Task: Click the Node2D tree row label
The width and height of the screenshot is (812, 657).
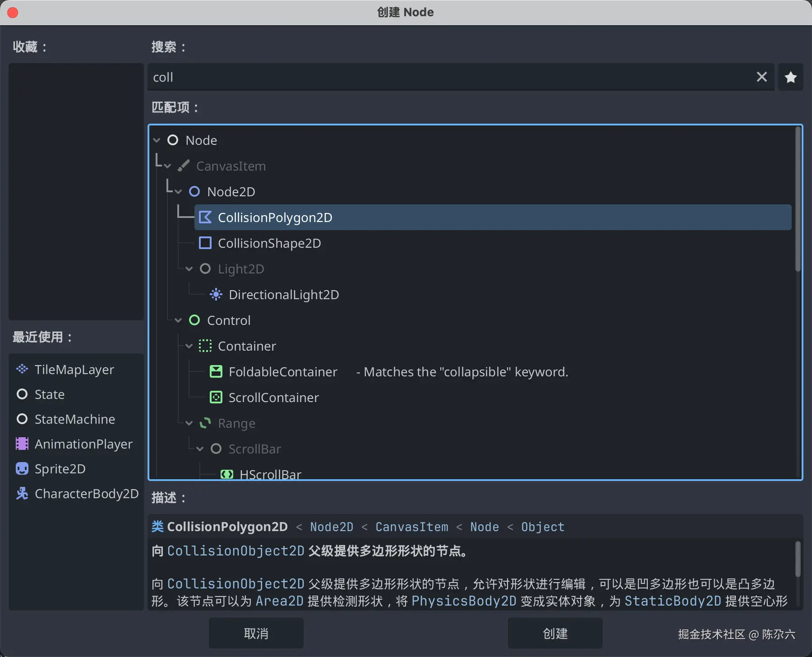Action: coord(231,192)
